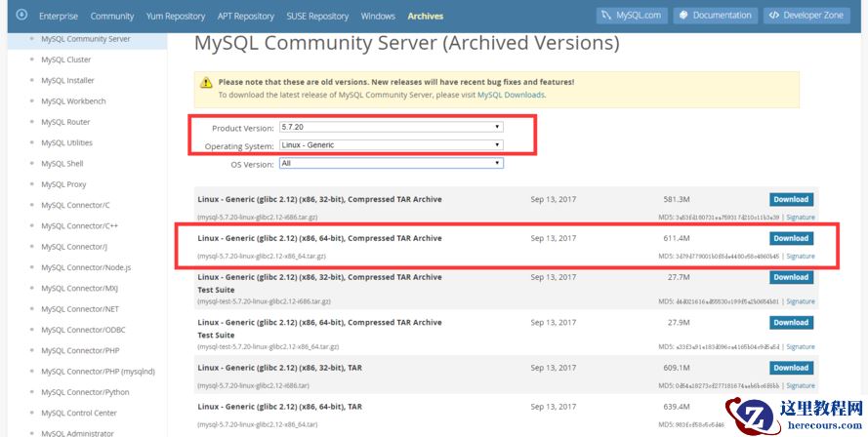Download 27.9M 64-bit Test Suite archive
Viewport: 868px width, 437px height.
tap(791, 323)
